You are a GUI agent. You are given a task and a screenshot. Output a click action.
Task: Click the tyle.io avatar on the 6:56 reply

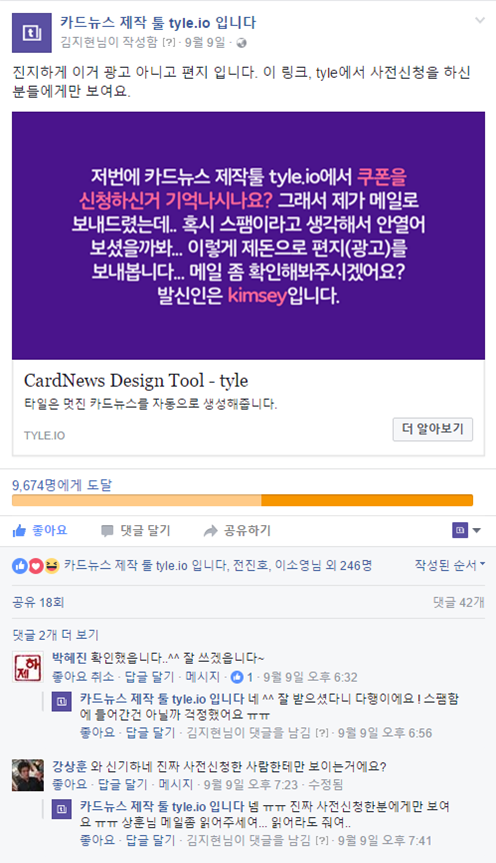pyautogui.click(x=61, y=702)
